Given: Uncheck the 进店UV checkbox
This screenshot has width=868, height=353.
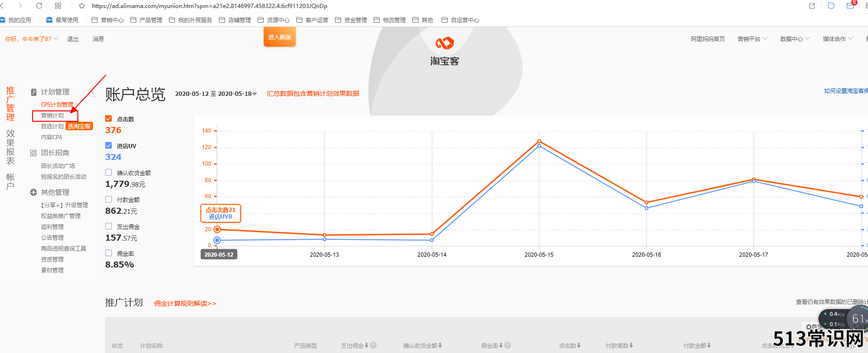Looking at the screenshot, I should click(x=108, y=145).
